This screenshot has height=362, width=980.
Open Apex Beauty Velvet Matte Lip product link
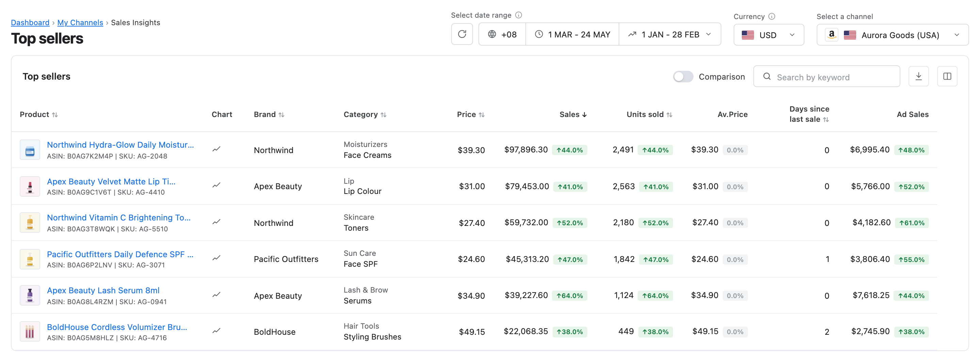tap(111, 181)
